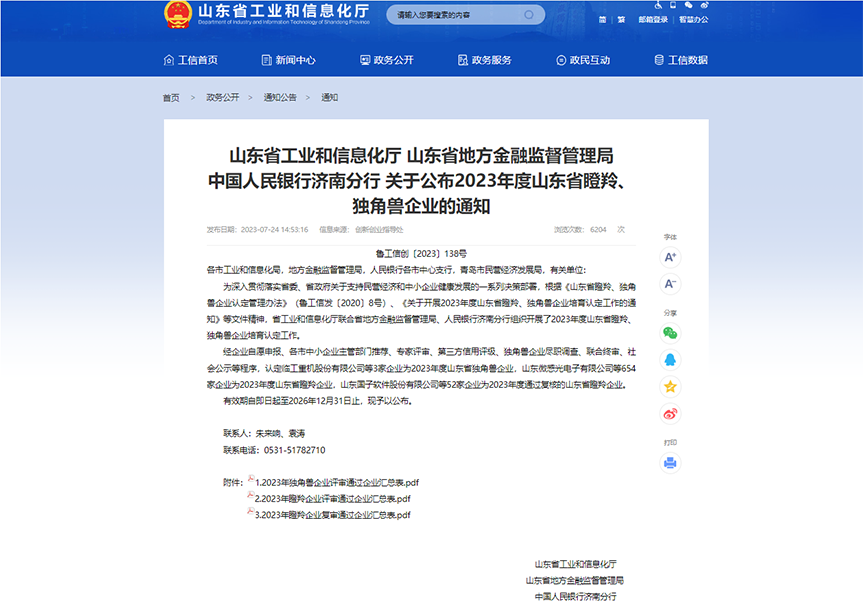Viewport: 863px width, 605px height.
Task: Open the 政务公开 navigation menu
Action: [387, 60]
